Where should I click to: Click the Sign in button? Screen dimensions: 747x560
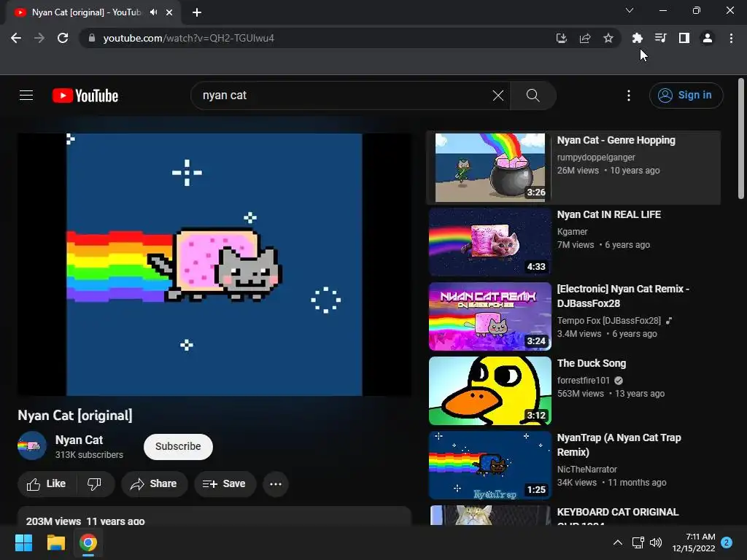[x=686, y=96]
